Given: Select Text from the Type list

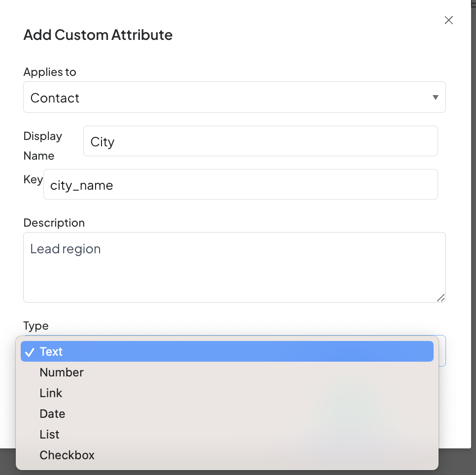Looking at the screenshot, I should (51, 352).
